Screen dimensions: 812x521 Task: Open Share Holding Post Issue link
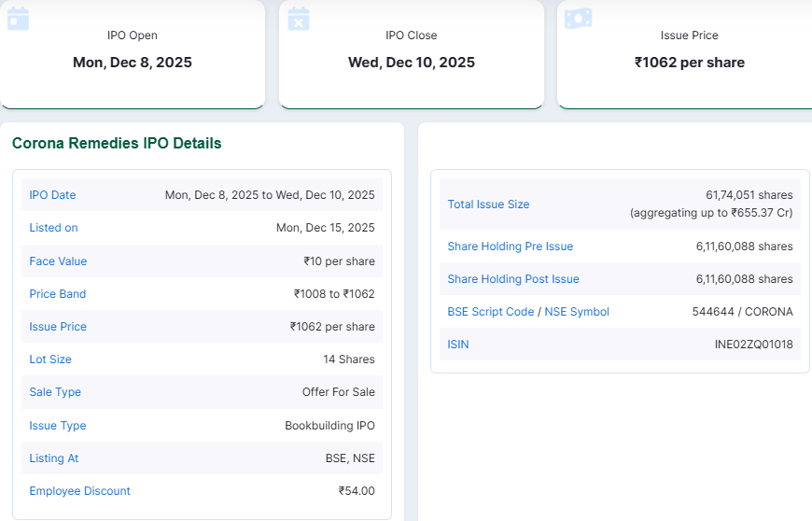pyautogui.click(x=512, y=279)
